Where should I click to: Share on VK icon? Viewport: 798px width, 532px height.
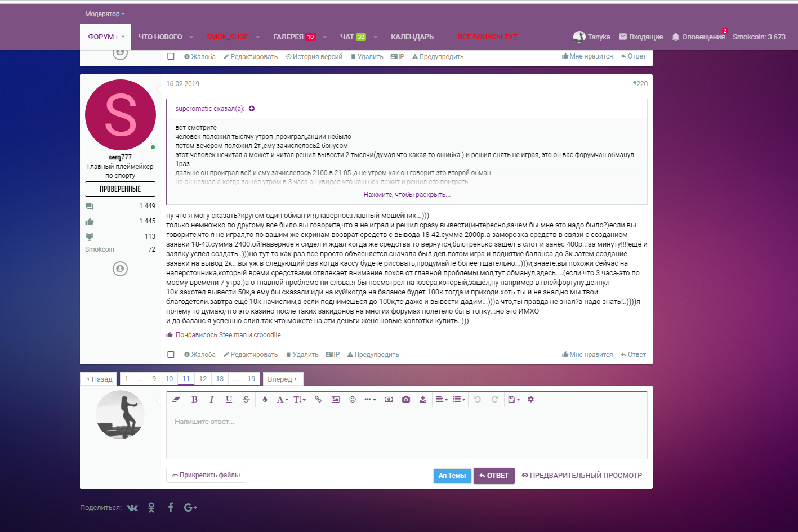[132, 508]
